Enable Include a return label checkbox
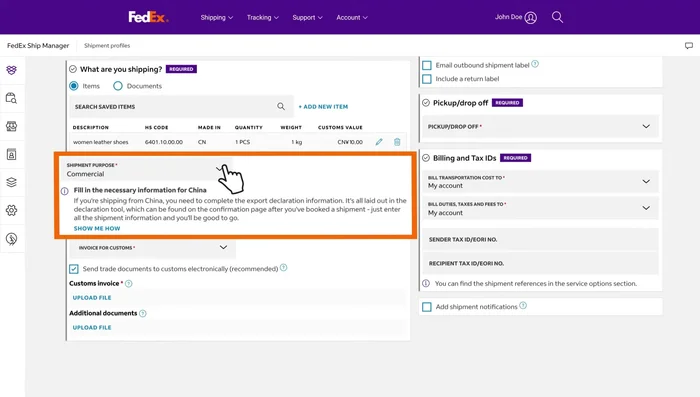 pyautogui.click(x=427, y=79)
